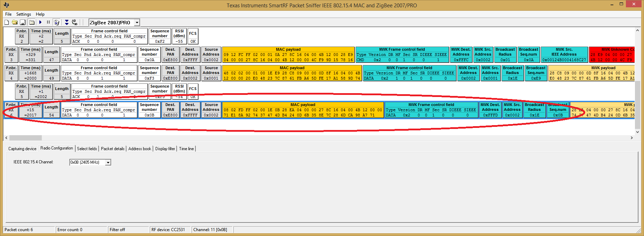Click the new file toolbar icon
Screen dimensions: 644x236
point(7,22)
